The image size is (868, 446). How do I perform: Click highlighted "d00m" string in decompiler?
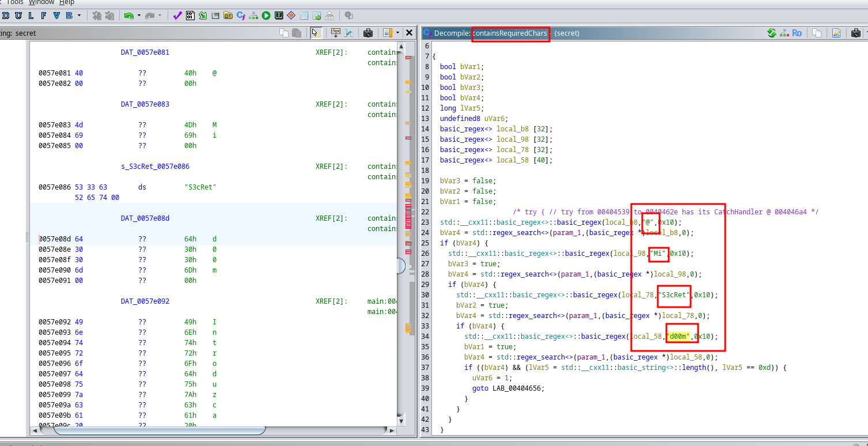click(x=679, y=337)
